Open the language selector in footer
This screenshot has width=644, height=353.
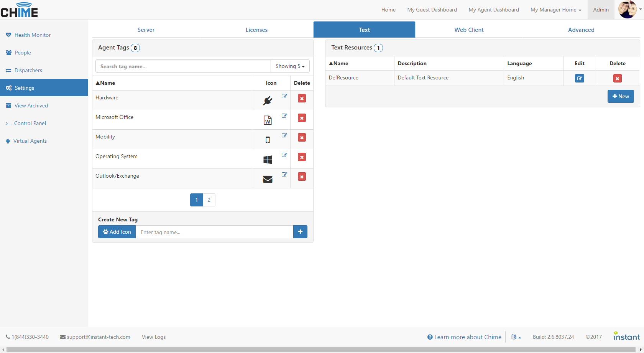tap(516, 337)
